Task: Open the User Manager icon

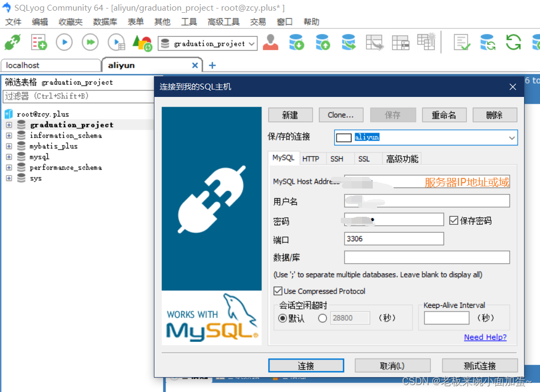Action: [271, 43]
